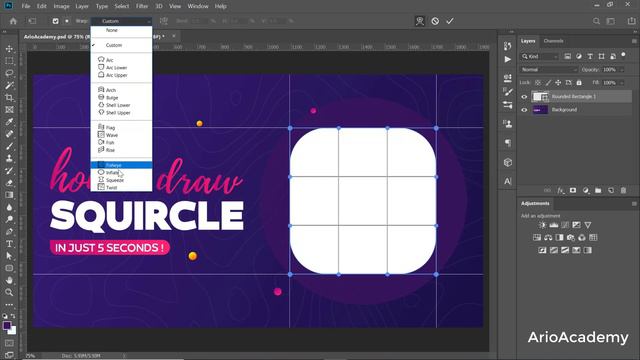The height and width of the screenshot is (360, 640).
Task: Open the Layer menu
Action: click(82, 6)
